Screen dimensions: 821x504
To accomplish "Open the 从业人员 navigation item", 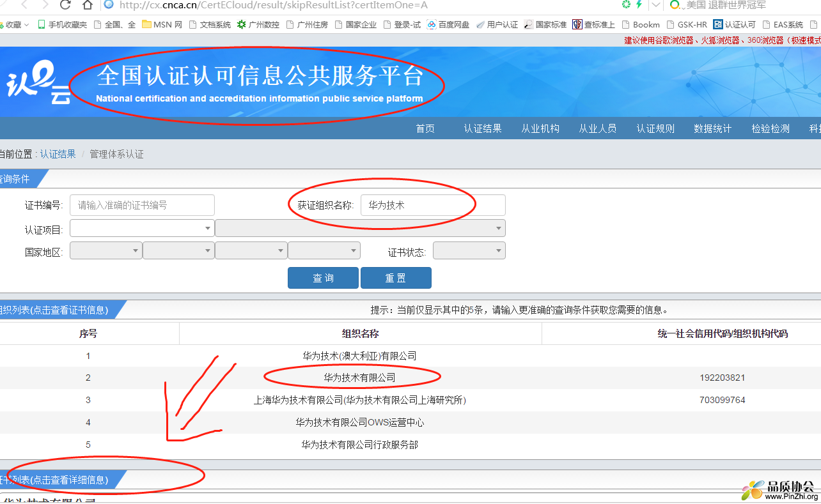I will (x=598, y=128).
